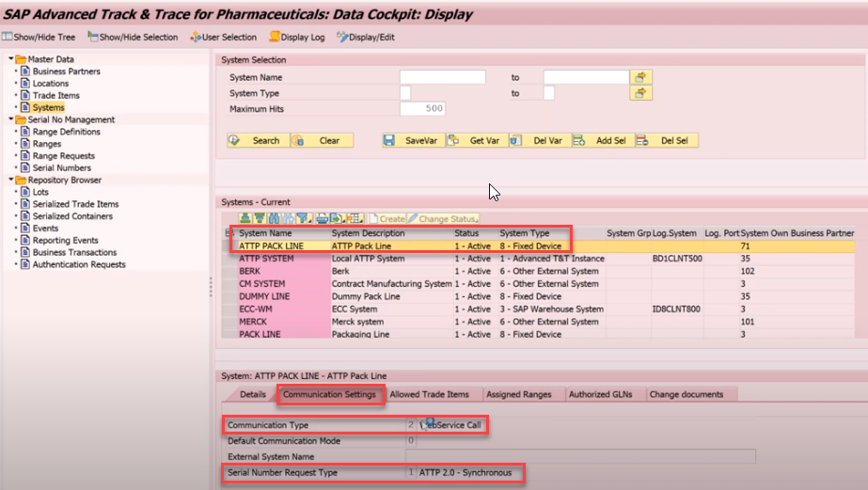Screen dimensions: 868x490
Task: Open Business Transactions node
Action: 74,252
